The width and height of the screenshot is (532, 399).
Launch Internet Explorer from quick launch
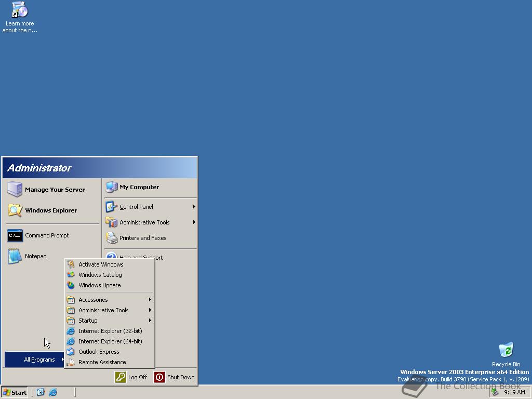tap(53, 392)
